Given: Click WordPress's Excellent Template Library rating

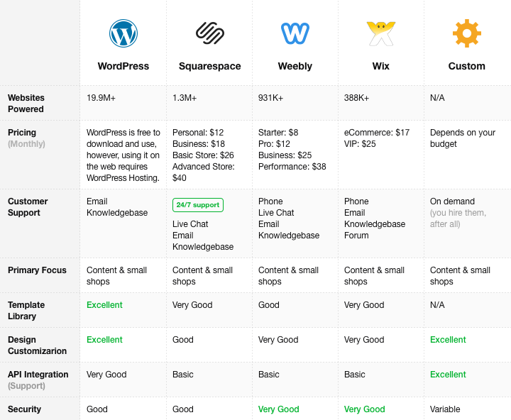Looking at the screenshot, I should 104,305.
